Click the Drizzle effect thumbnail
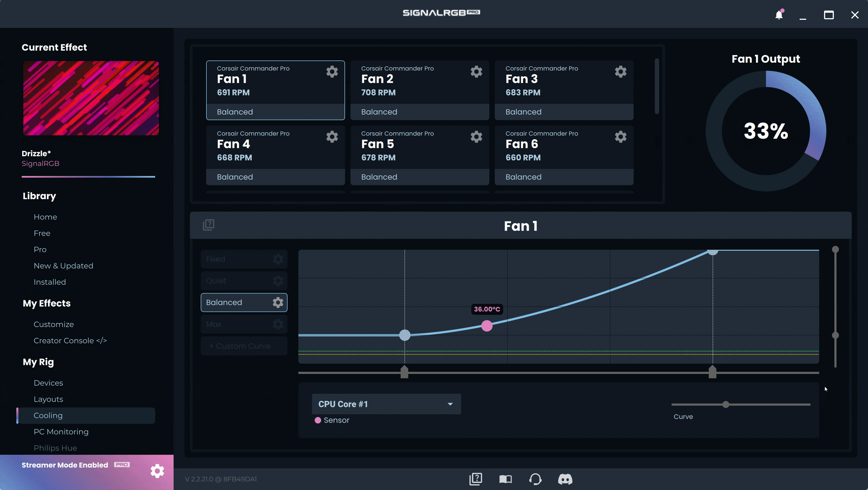This screenshot has height=490, width=868. 91,98
